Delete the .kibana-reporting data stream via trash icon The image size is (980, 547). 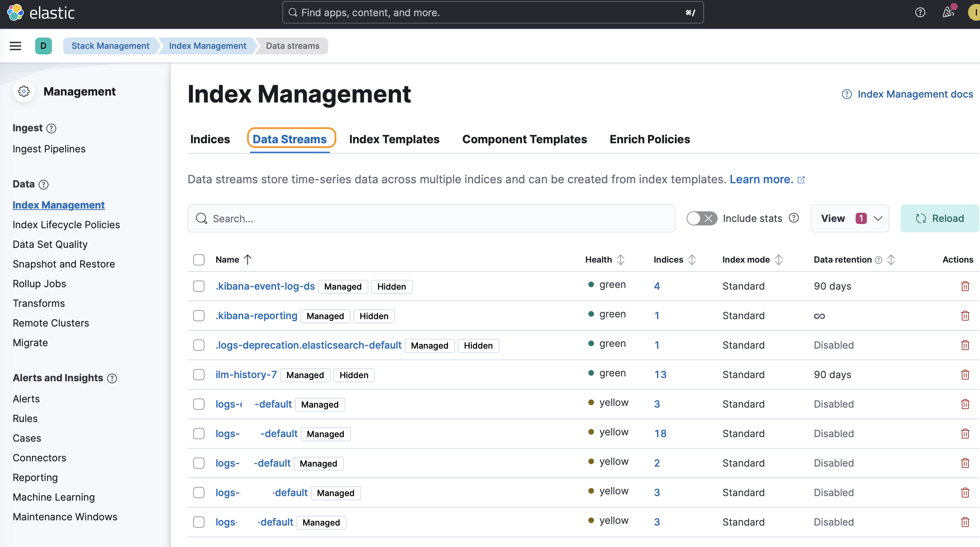coord(965,316)
